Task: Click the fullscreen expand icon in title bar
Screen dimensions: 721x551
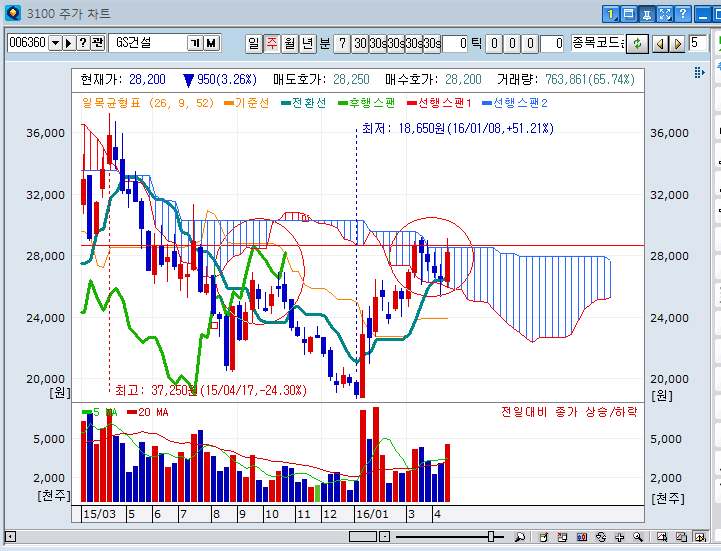Action: coord(665,14)
